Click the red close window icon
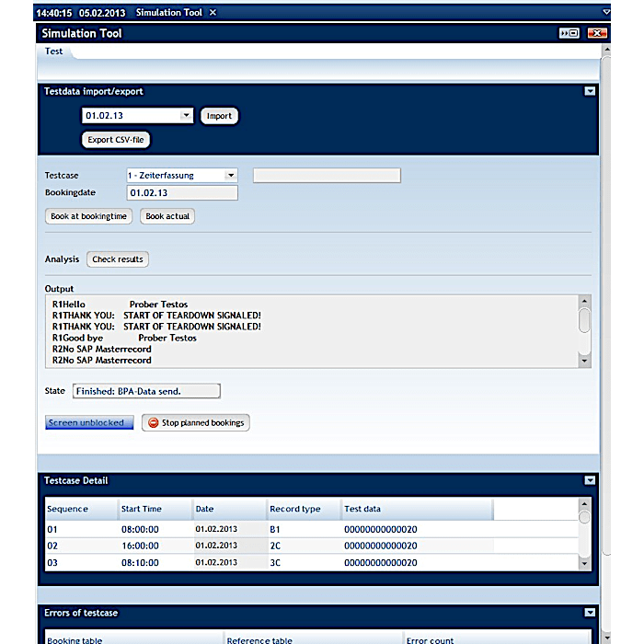Image resolution: width=644 pixels, height=644 pixels. 597,33
